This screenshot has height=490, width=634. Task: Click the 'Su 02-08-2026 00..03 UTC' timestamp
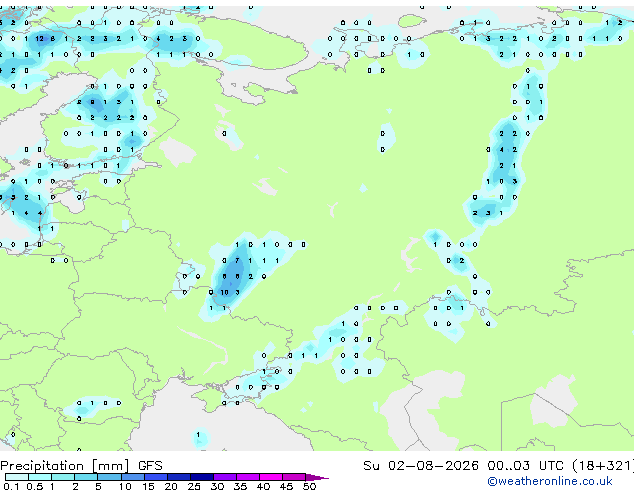point(463,465)
